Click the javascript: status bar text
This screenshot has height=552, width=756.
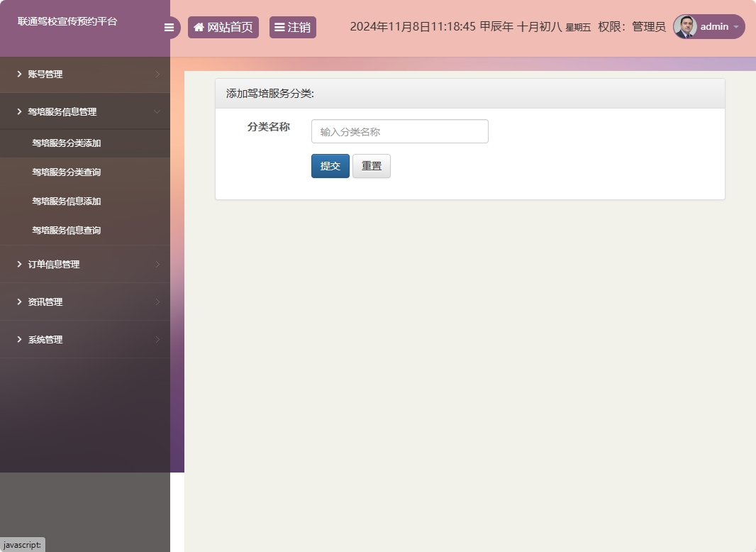[22, 545]
